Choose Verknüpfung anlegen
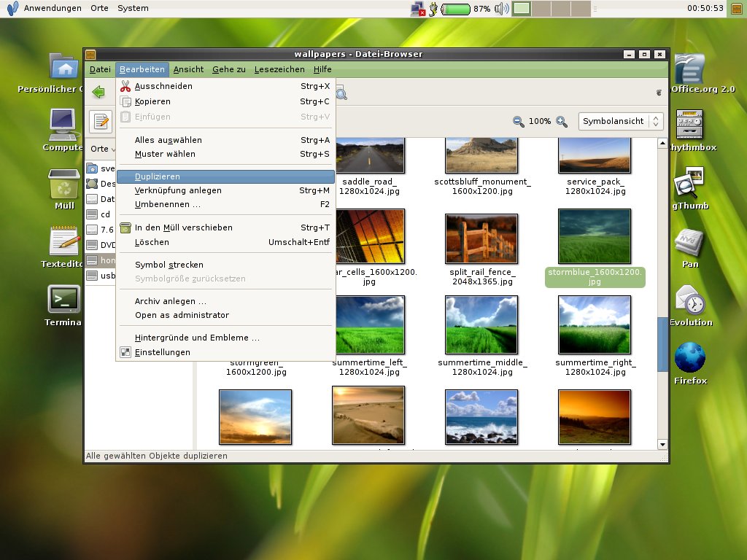Viewport: 747px width, 560px height. point(225,190)
